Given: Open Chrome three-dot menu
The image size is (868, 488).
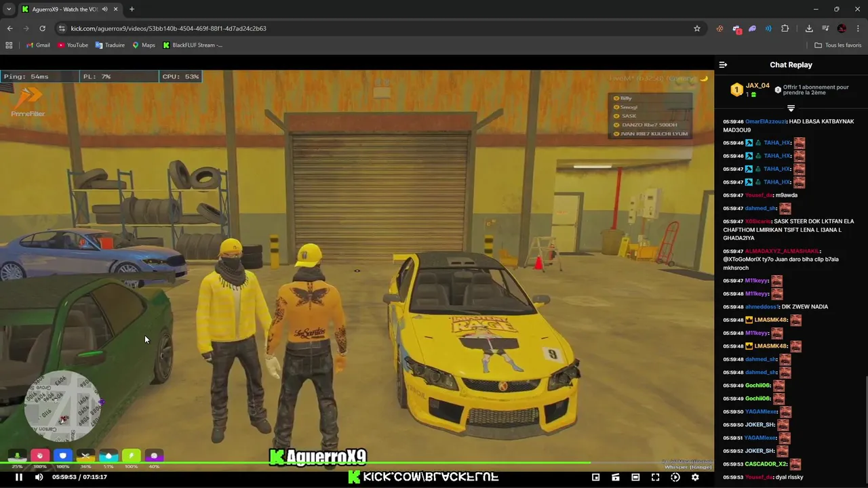Looking at the screenshot, I should (x=858, y=28).
